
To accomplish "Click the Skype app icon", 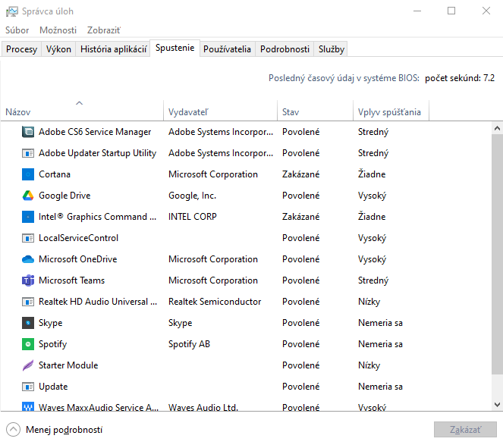I will coord(28,323).
